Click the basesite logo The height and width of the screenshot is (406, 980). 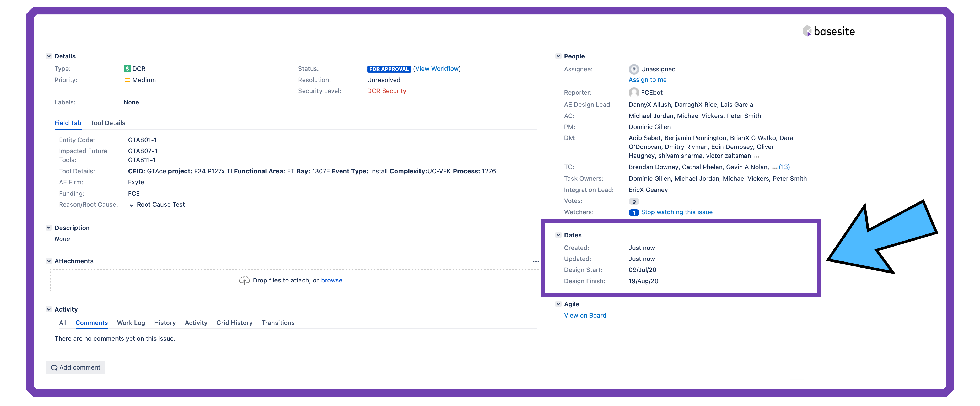click(829, 31)
